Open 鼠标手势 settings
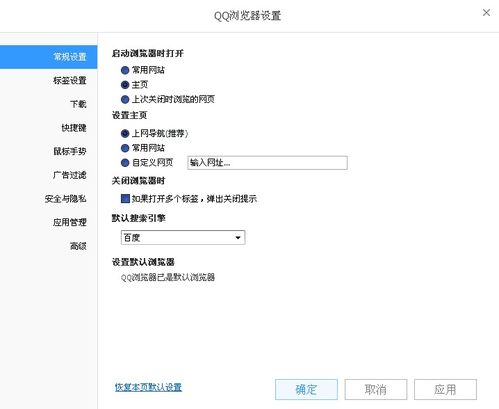 point(70,152)
